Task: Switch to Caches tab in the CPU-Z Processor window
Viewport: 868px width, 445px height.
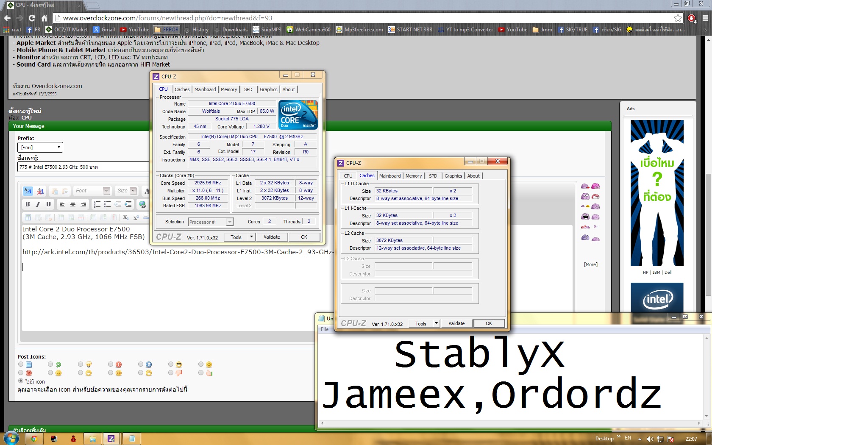Action: pos(182,89)
